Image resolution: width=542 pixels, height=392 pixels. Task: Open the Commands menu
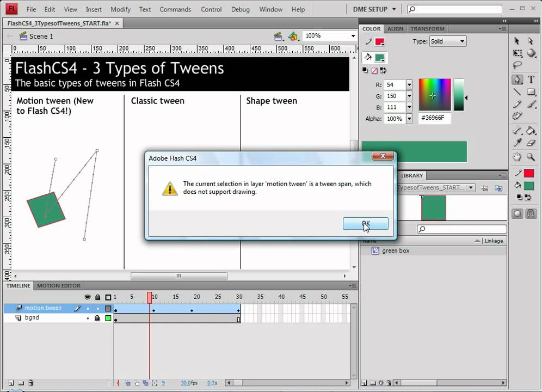[x=175, y=9]
